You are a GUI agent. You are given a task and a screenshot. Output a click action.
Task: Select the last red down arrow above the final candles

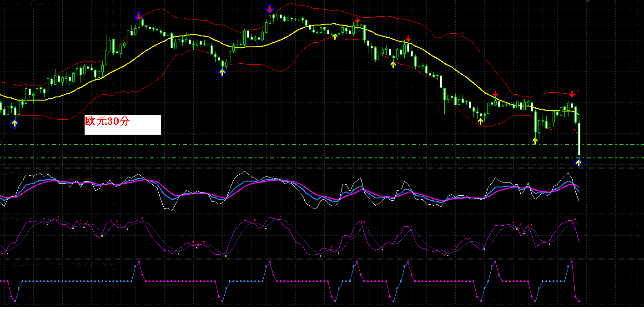[572, 94]
